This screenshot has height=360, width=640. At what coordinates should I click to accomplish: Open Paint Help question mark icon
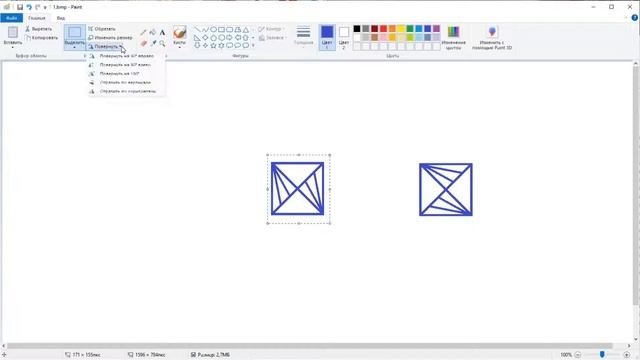635,18
